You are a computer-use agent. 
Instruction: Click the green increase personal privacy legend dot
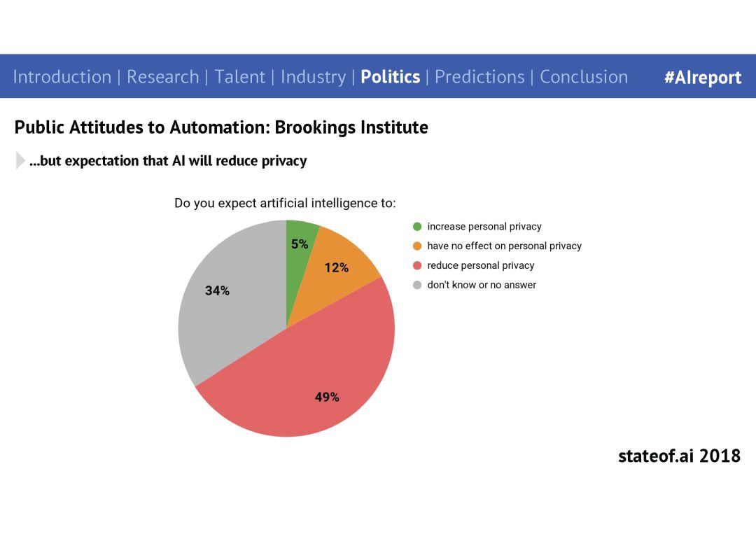tap(417, 227)
